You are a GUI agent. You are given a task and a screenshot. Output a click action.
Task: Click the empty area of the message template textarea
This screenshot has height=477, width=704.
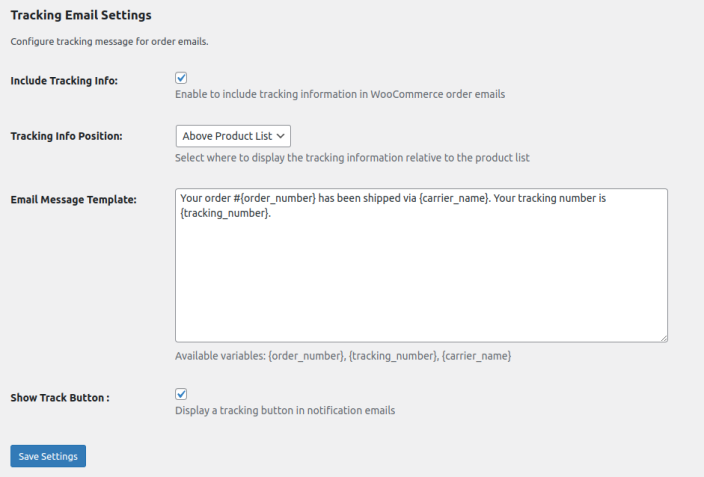[x=420, y=280]
